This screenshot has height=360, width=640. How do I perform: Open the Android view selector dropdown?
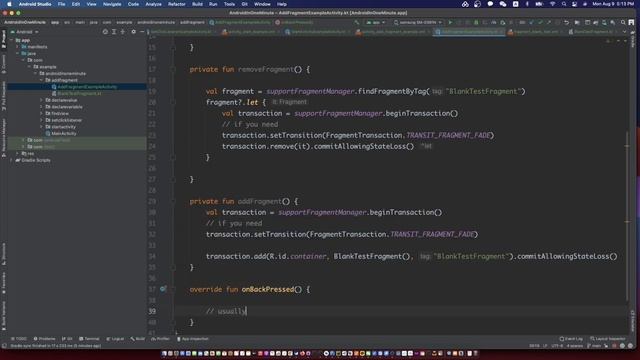tap(24, 31)
